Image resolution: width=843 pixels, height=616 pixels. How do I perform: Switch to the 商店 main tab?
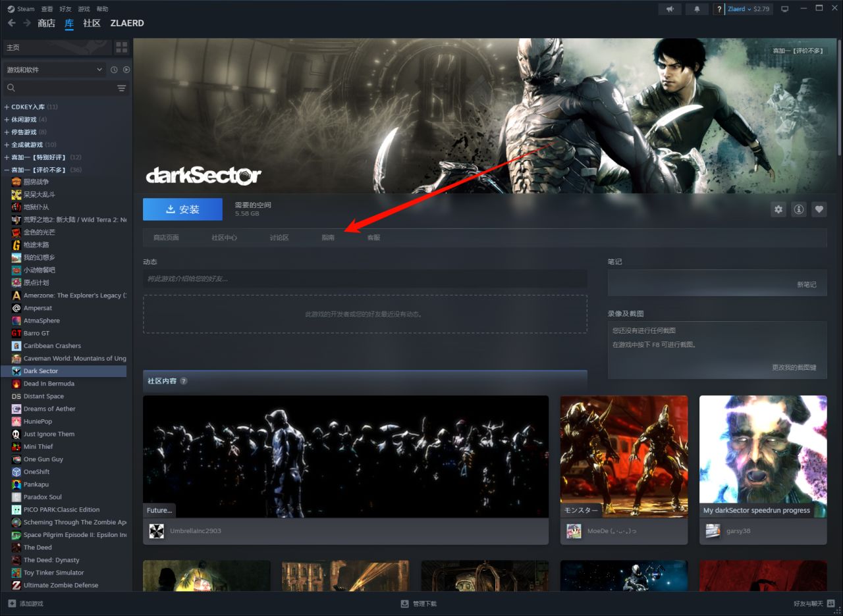46,23
